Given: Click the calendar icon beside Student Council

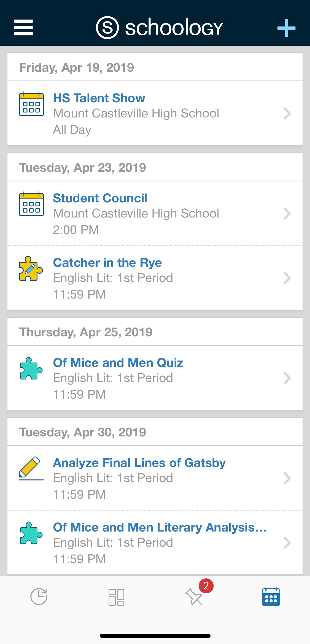Looking at the screenshot, I should click(x=31, y=204).
